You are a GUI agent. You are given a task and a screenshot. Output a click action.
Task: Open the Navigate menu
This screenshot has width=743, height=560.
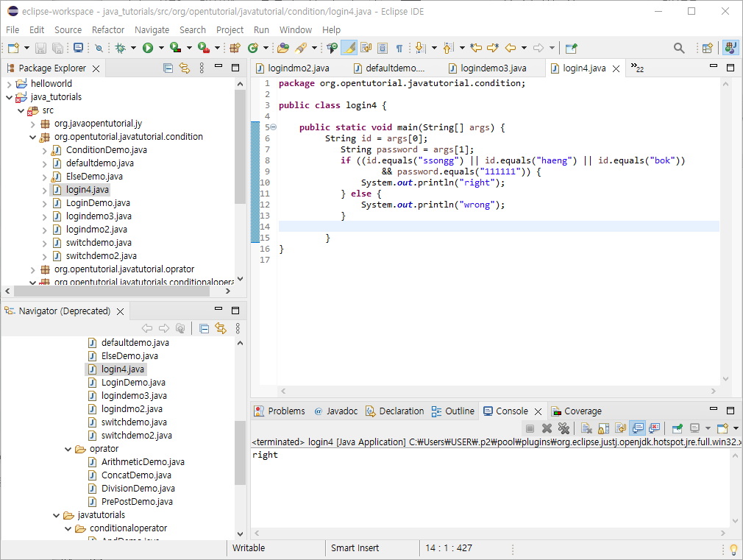(152, 30)
